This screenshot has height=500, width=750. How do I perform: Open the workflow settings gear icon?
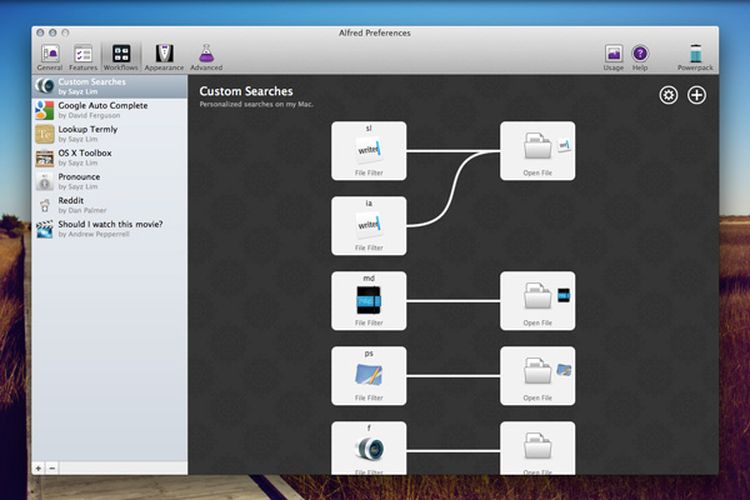(668, 95)
